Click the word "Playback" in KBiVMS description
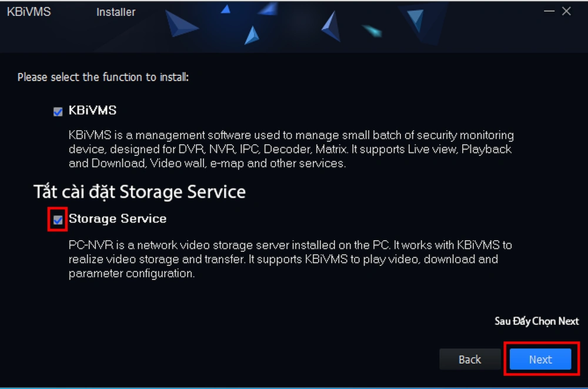Viewport: 588px width, 389px height. click(486, 149)
